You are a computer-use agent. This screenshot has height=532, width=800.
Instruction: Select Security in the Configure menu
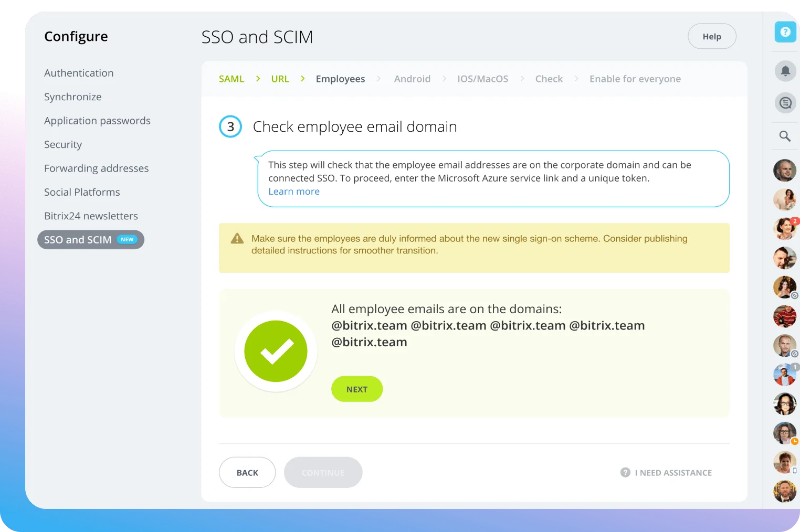point(63,145)
